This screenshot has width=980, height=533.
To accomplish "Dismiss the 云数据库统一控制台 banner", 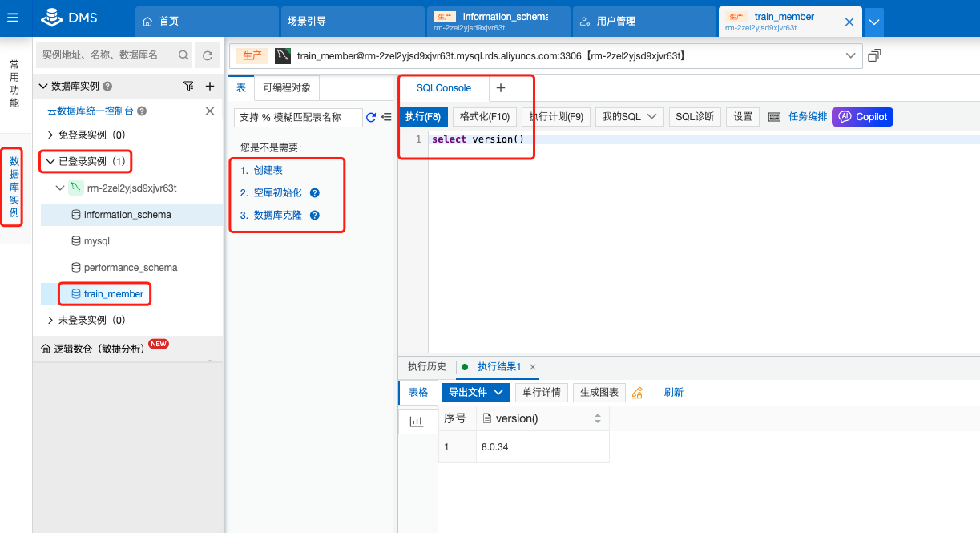I will coord(210,111).
